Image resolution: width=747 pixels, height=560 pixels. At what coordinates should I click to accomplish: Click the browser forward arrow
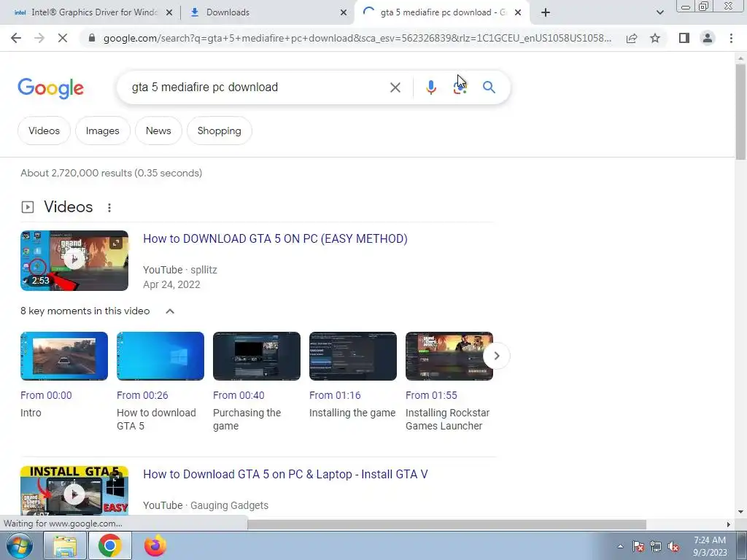39,38
